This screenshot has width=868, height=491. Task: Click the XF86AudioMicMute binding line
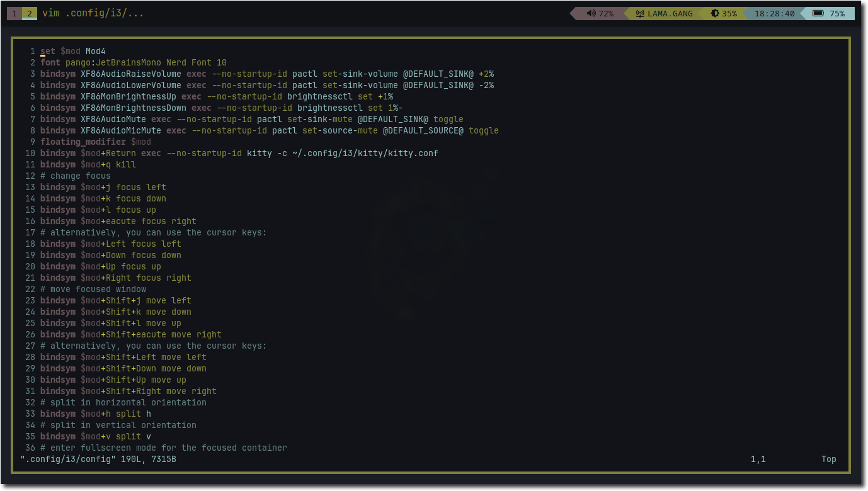tap(270, 130)
